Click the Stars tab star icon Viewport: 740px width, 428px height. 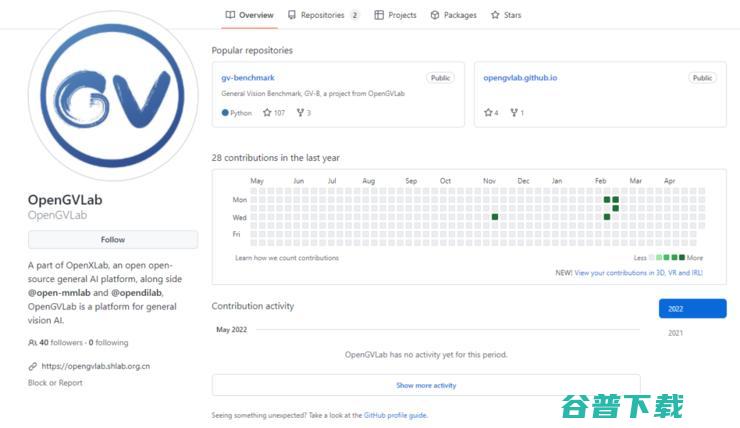[495, 15]
